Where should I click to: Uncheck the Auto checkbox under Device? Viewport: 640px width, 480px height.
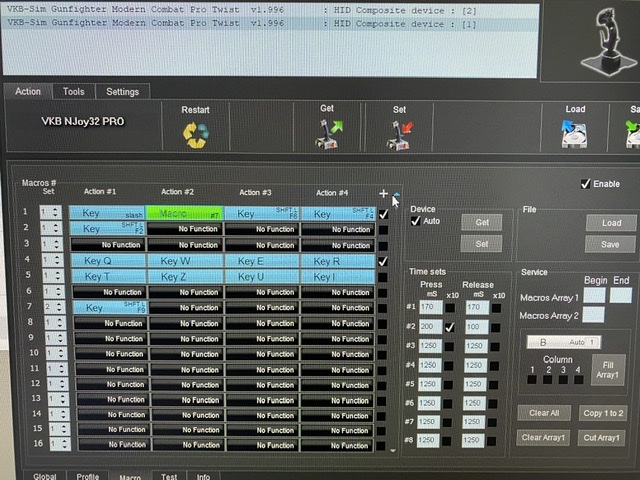(416, 221)
